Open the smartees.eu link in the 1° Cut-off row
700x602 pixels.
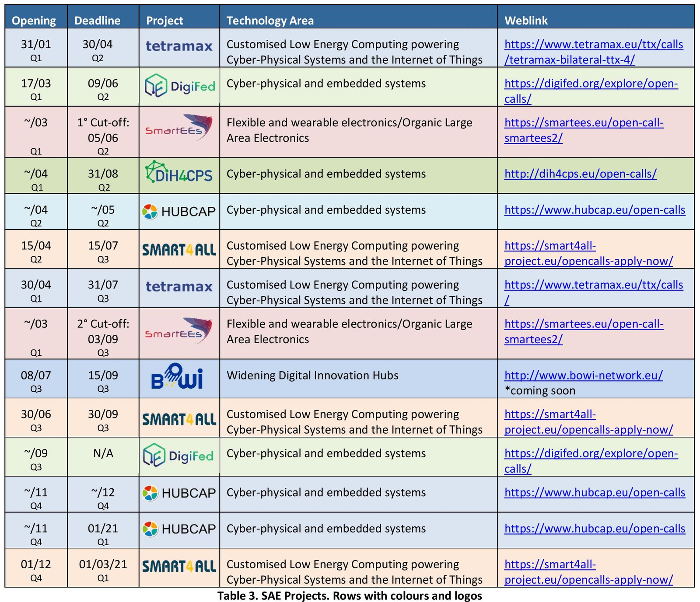point(584,130)
